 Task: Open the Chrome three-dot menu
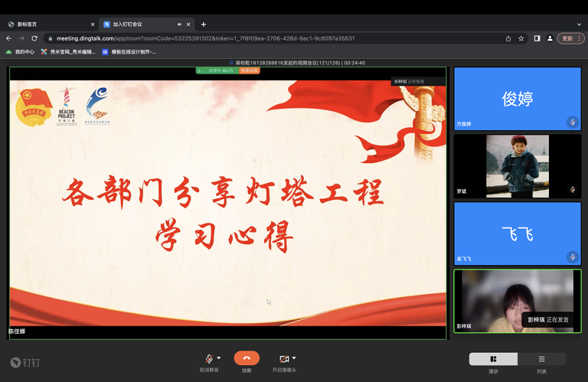[579, 39]
